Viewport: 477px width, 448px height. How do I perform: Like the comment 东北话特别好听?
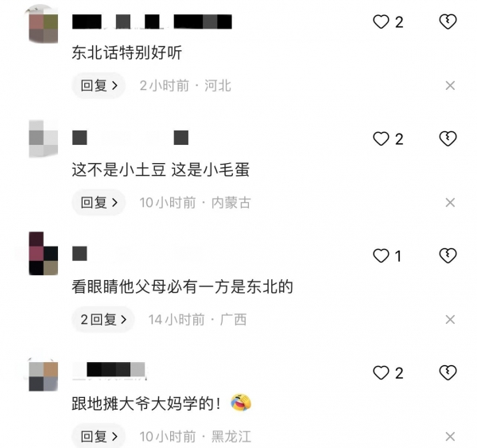click(381, 22)
